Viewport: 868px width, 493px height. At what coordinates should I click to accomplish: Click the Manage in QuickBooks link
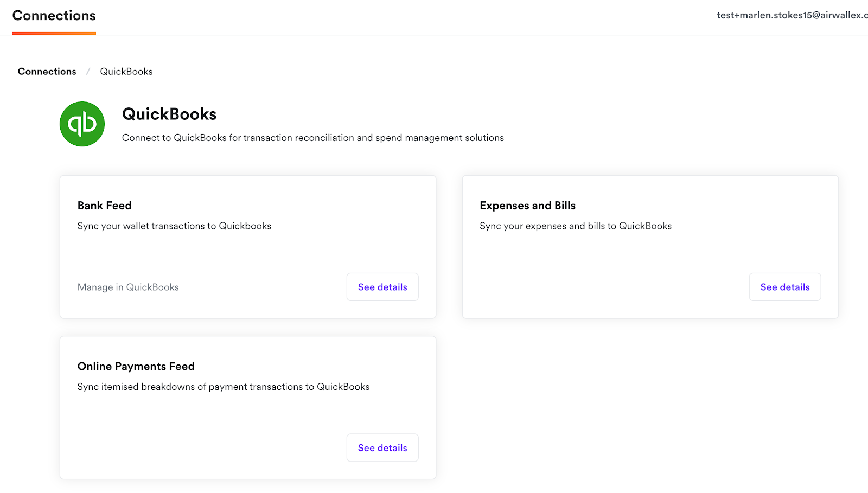(128, 287)
